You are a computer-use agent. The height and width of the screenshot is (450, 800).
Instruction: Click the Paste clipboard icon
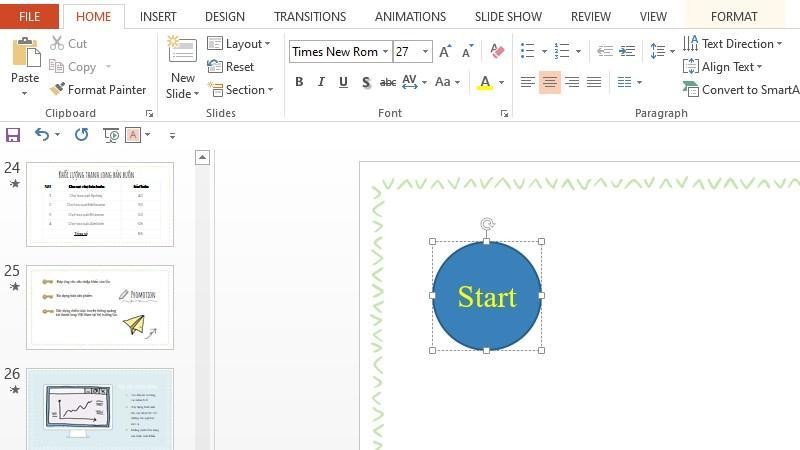click(26, 52)
